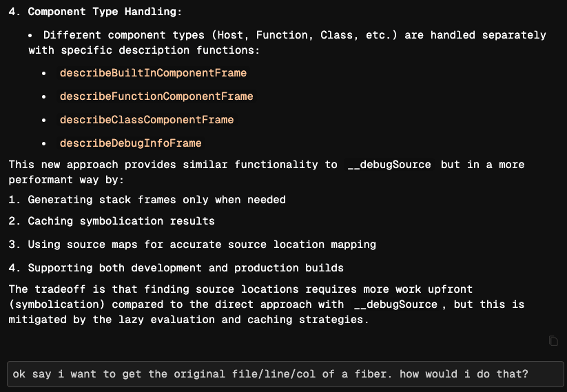Screen dimensions: 567x392
Task: Click 'This new approach provides similar functionality' text
Action: pos(163,165)
